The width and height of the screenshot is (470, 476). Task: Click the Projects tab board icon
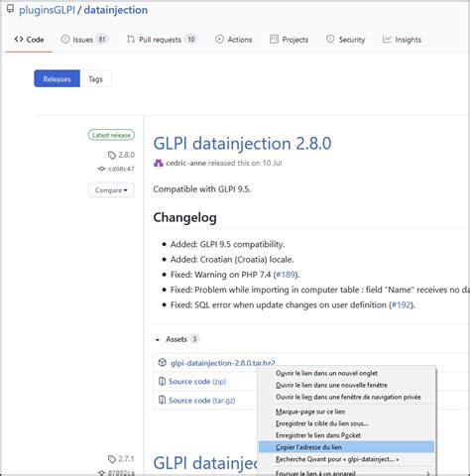[274, 39]
